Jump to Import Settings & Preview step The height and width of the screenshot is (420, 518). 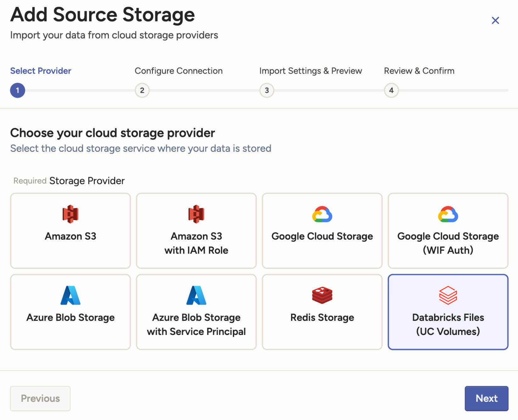click(311, 71)
